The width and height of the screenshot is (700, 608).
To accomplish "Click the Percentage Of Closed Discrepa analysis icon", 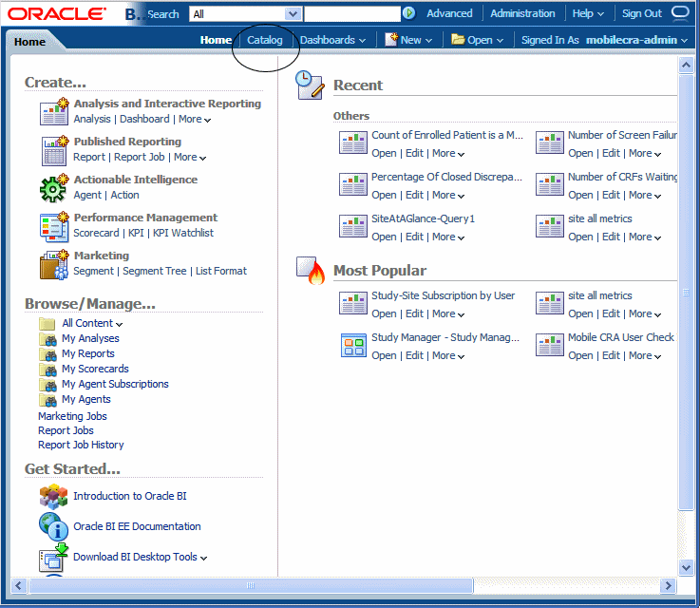I will click(x=353, y=185).
